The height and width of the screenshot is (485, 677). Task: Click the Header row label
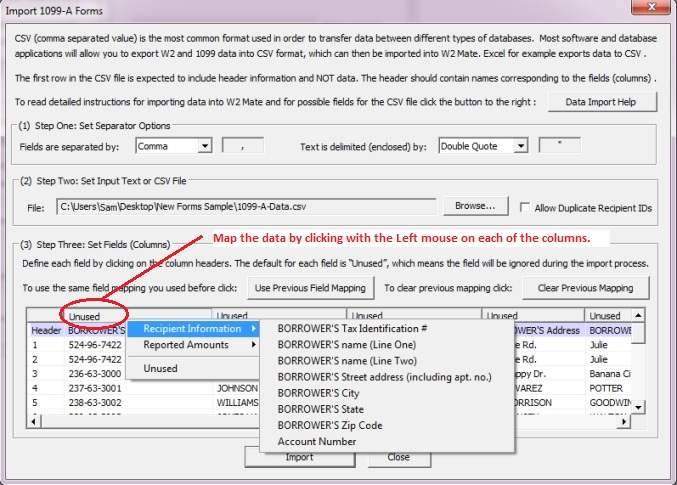(x=46, y=330)
